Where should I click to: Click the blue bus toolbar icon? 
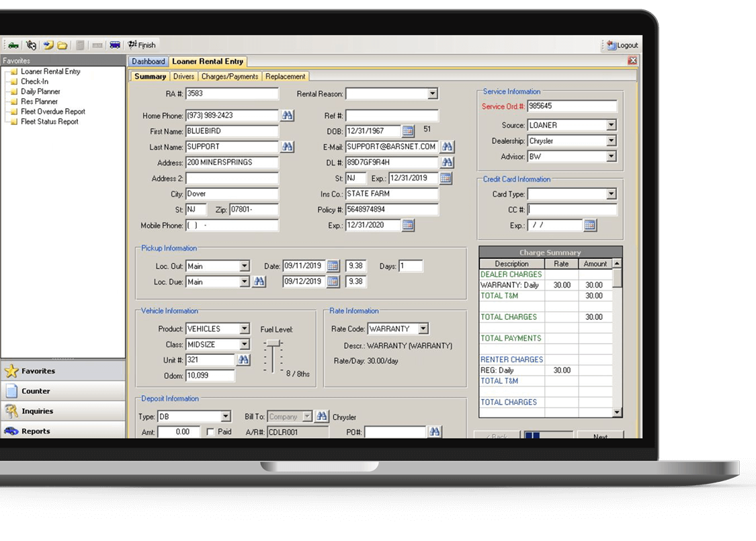click(x=115, y=45)
